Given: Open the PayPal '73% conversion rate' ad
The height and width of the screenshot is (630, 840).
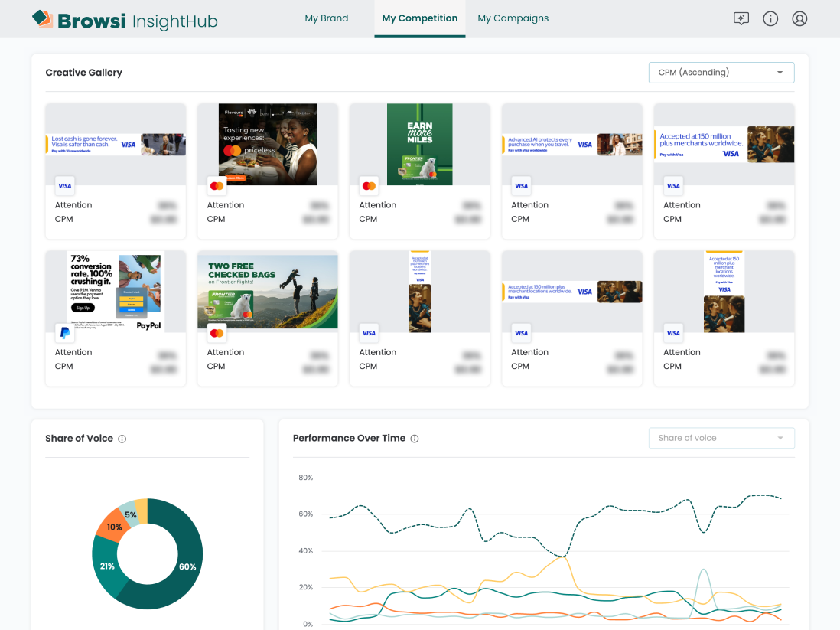Looking at the screenshot, I should tap(116, 292).
